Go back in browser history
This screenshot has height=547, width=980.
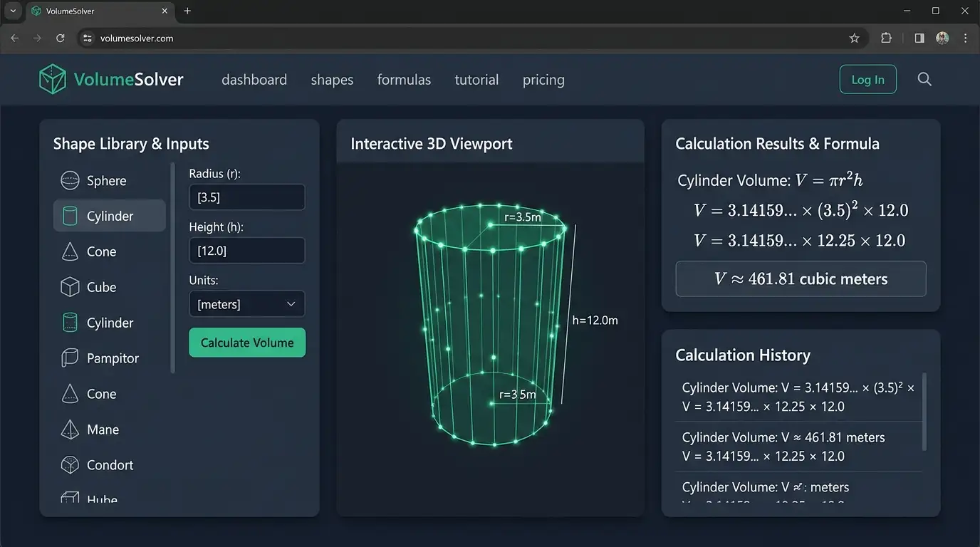point(15,38)
